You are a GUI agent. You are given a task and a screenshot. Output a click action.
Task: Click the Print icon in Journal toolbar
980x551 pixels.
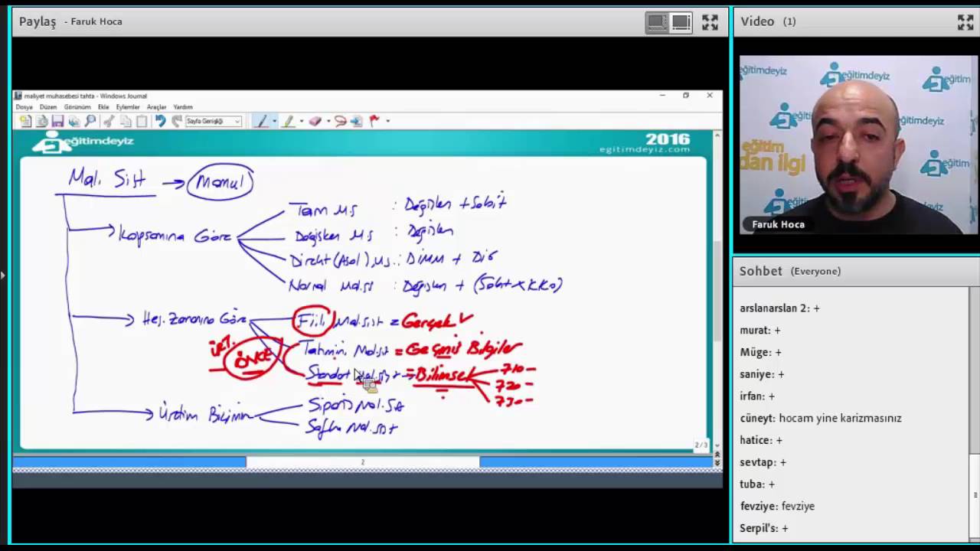tap(74, 121)
